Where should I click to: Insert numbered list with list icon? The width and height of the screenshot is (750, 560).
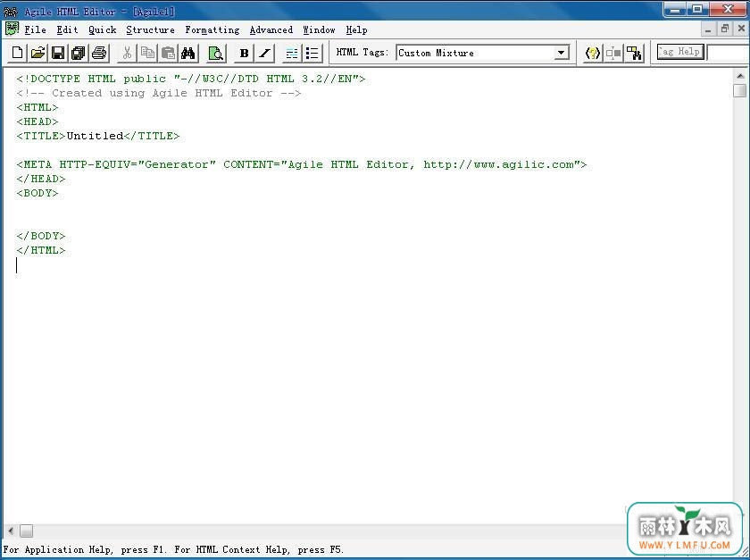[292, 53]
